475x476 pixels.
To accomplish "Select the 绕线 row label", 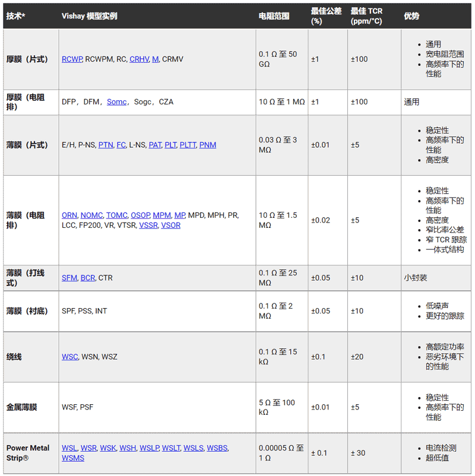I will coord(14,357).
